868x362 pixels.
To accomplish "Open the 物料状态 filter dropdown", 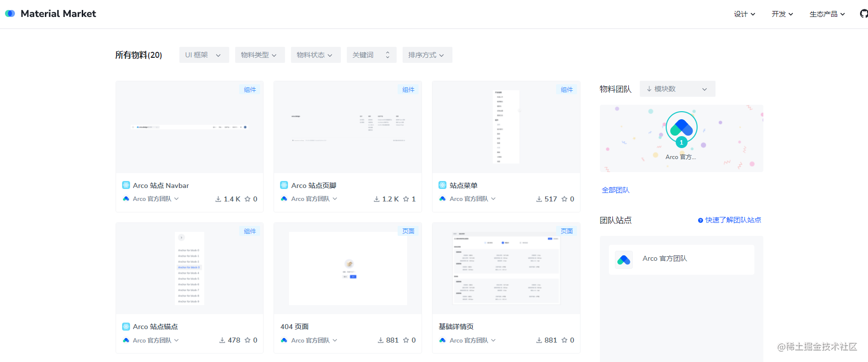I will pos(316,55).
